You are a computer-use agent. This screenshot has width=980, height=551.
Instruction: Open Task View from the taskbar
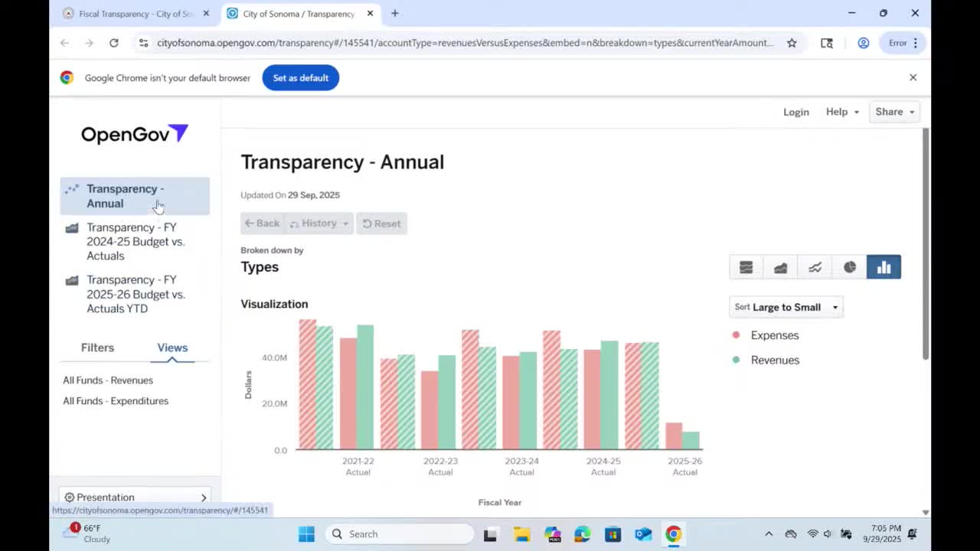pos(490,534)
